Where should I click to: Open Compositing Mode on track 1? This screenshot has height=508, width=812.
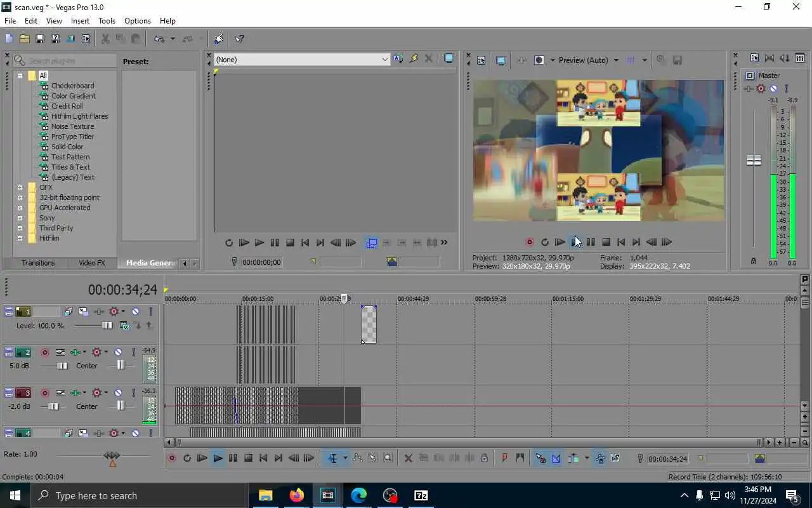click(x=124, y=326)
